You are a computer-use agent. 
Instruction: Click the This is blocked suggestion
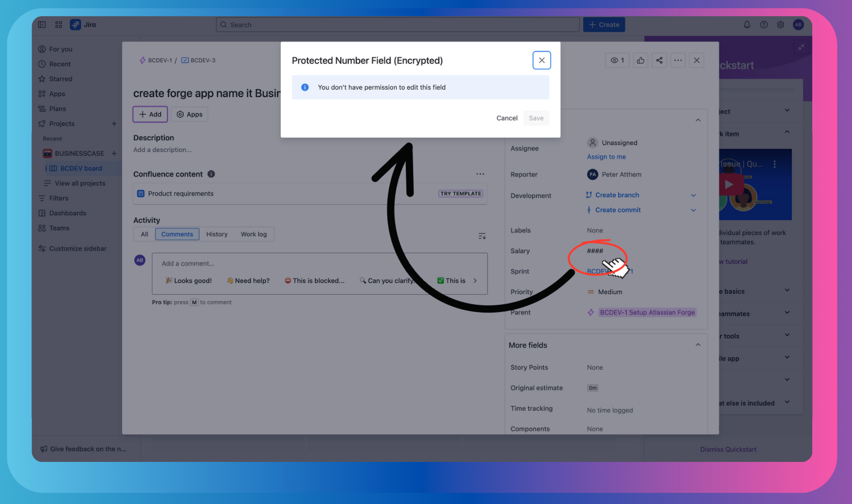click(314, 281)
